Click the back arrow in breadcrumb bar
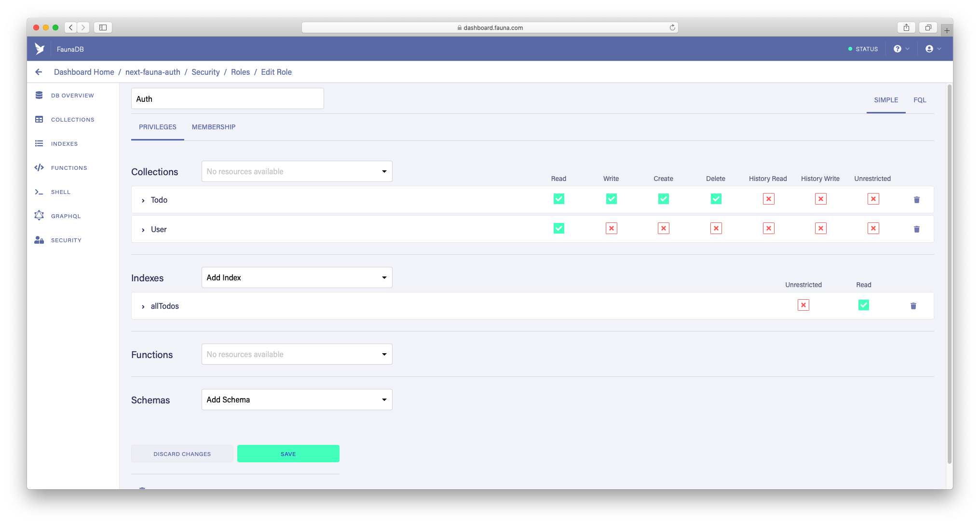980x525 pixels. pos(39,72)
